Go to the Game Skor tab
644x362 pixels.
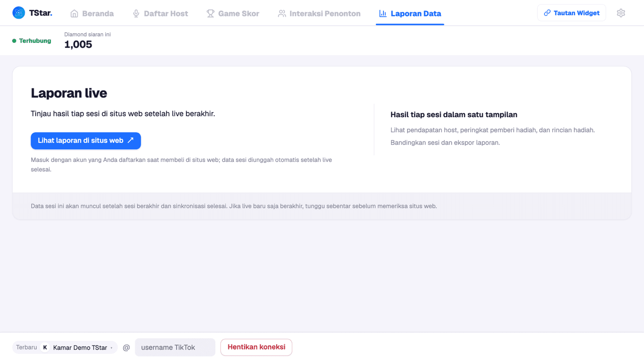[x=233, y=14]
